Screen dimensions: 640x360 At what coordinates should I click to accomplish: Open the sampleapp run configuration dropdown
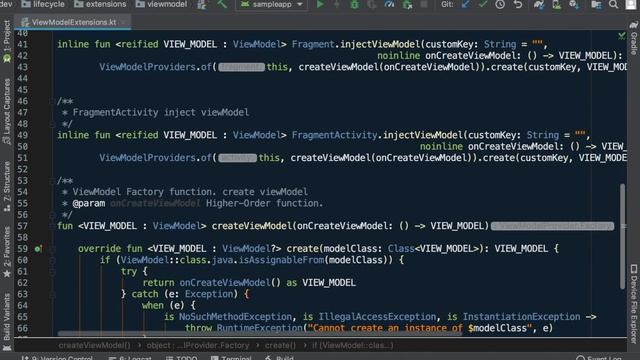(x=271, y=4)
